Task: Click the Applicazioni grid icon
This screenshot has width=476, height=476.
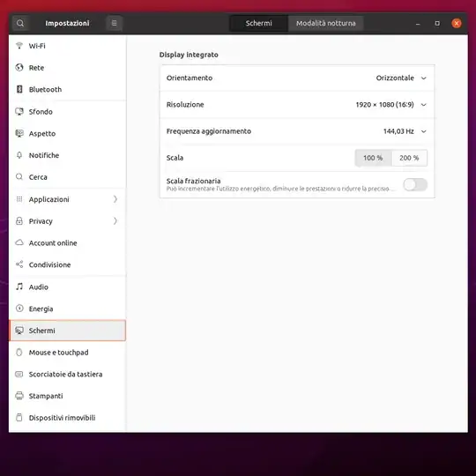Action: tap(19, 199)
